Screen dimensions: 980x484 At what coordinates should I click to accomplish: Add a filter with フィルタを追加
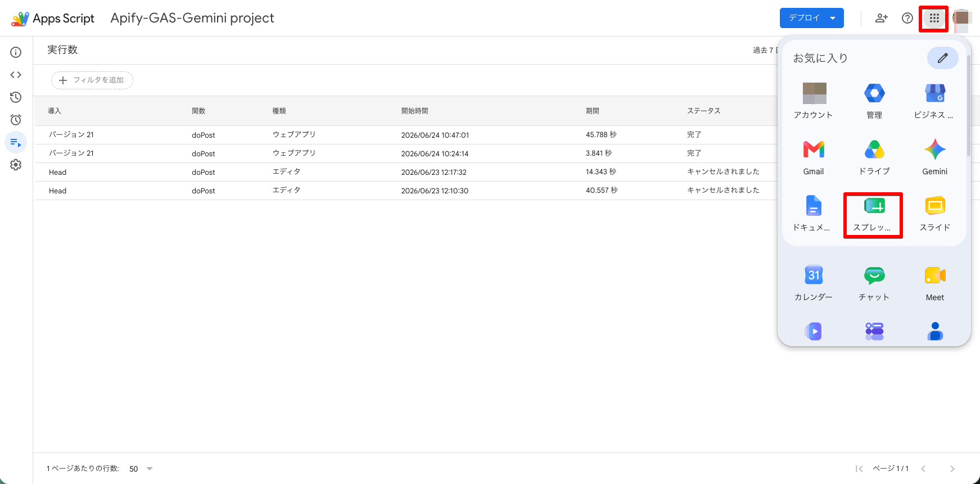(x=92, y=80)
